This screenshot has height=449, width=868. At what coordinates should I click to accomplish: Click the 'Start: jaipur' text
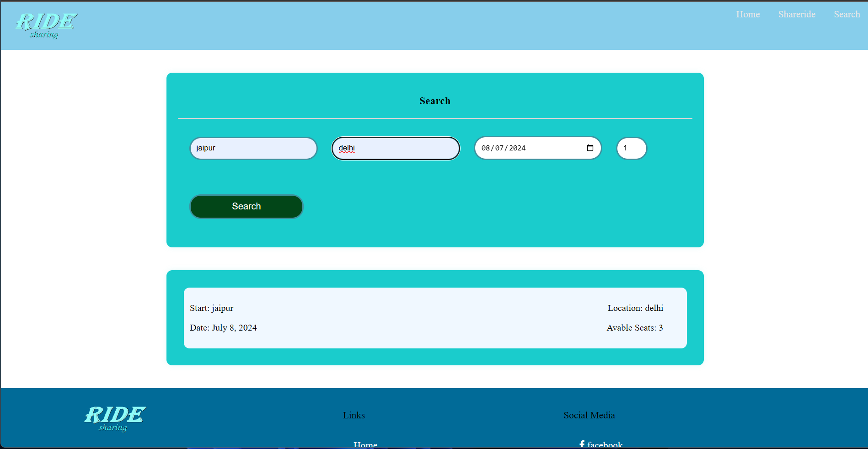[211, 308]
